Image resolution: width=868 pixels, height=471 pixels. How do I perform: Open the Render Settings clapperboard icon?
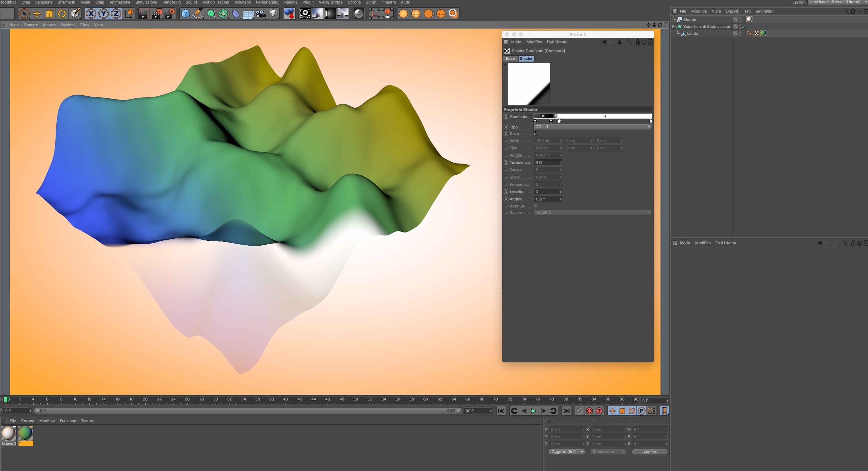point(169,14)
